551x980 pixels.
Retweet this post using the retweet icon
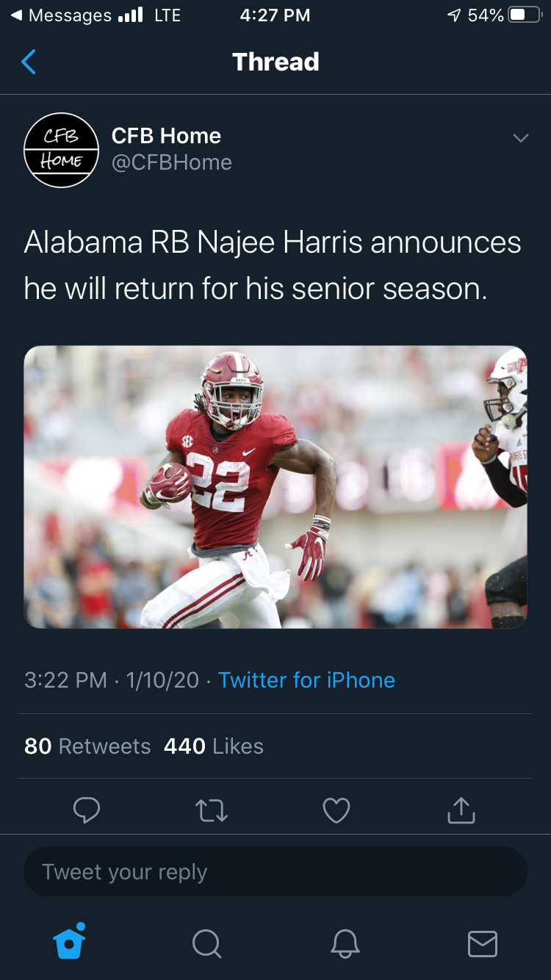click(x=212, y=810)
